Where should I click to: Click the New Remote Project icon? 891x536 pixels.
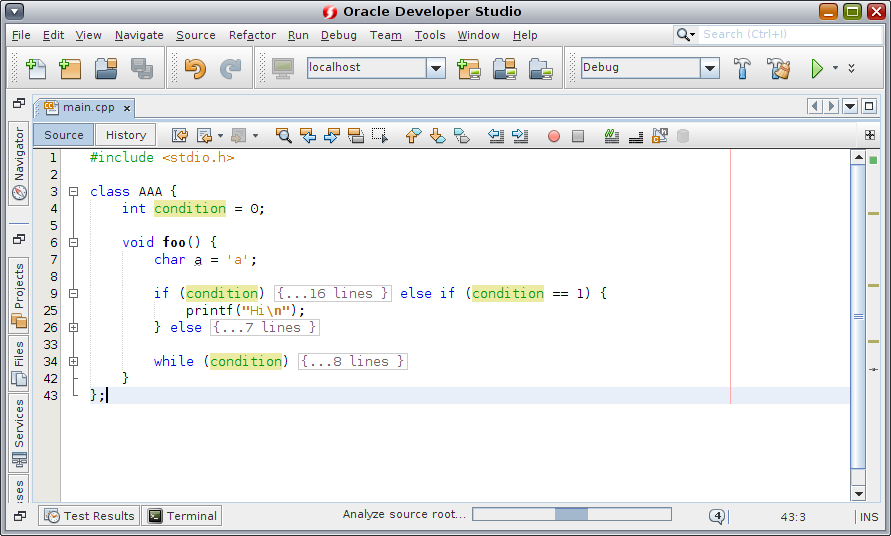coord(469,68)
